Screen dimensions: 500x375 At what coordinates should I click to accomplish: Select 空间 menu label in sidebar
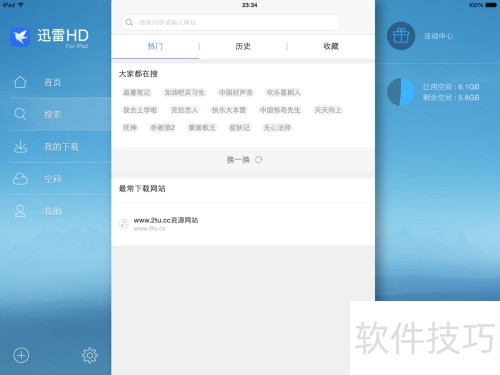(x=53, y=179)
